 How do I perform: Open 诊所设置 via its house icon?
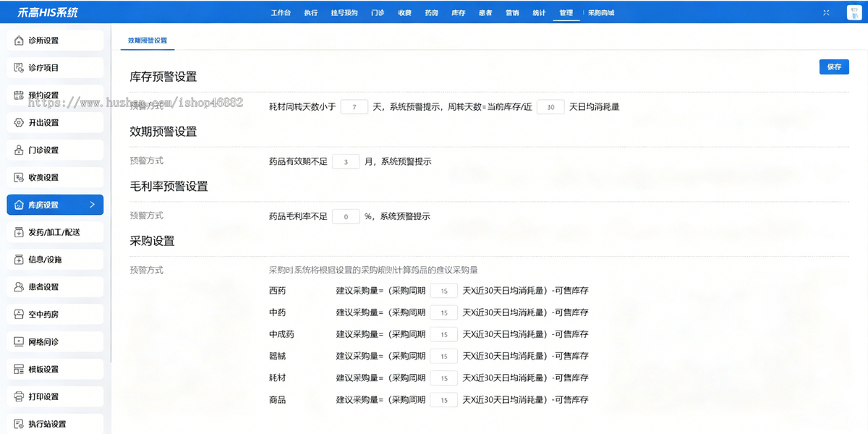click(19, 41)
